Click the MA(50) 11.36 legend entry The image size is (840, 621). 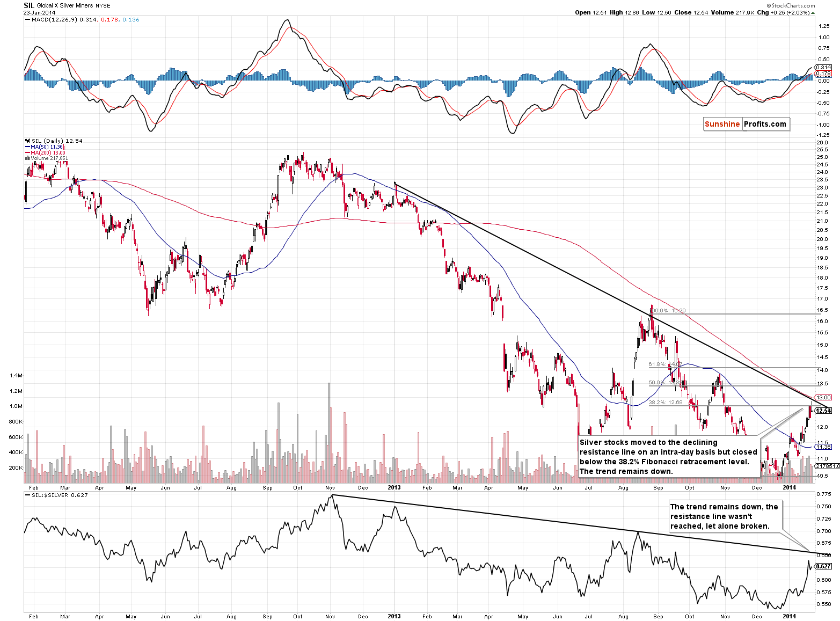pos(45,147)
